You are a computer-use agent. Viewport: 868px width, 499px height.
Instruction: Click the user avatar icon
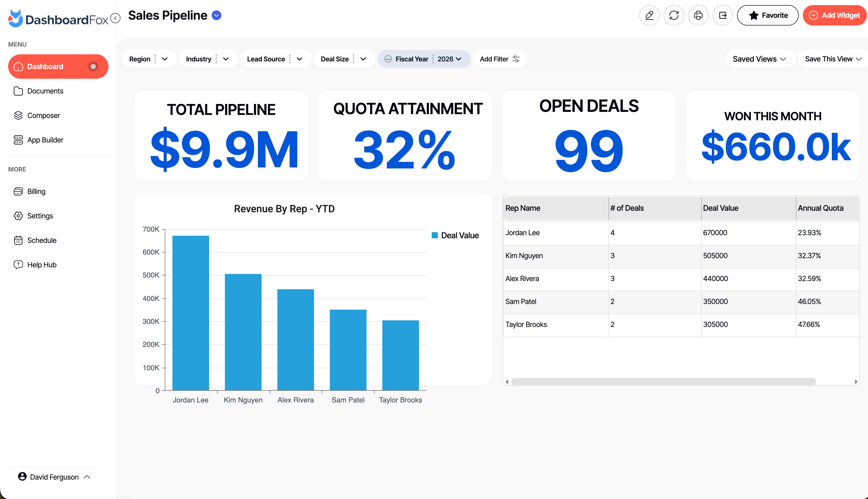pyautogui.click(x=22, y=477)
